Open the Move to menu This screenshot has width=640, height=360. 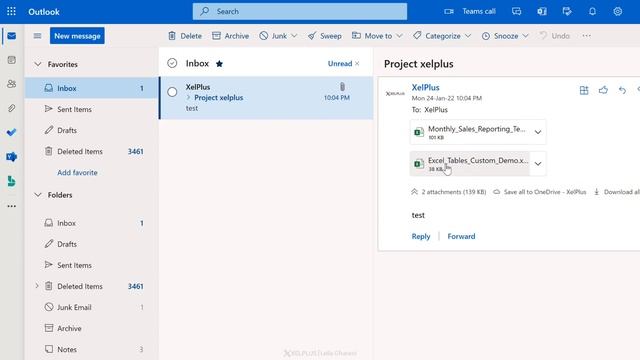click(377, 36)
